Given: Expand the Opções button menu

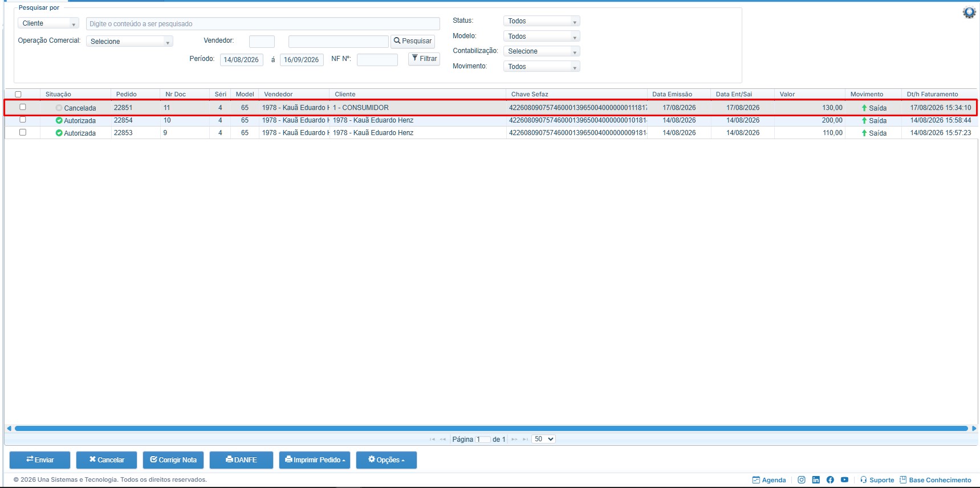Looking at the screenshot, I should [387, 460].
